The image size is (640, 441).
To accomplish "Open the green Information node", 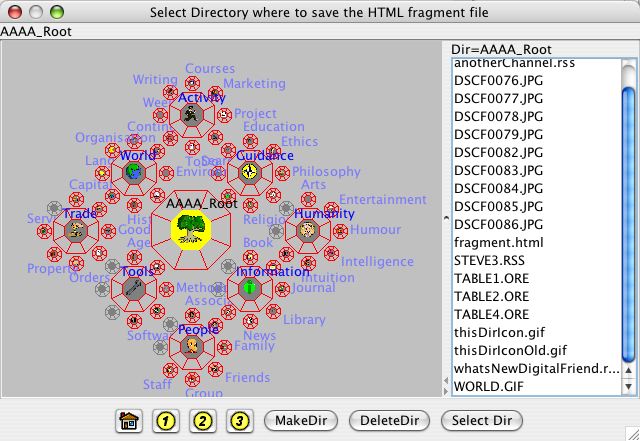I will (x=249, y=288).
